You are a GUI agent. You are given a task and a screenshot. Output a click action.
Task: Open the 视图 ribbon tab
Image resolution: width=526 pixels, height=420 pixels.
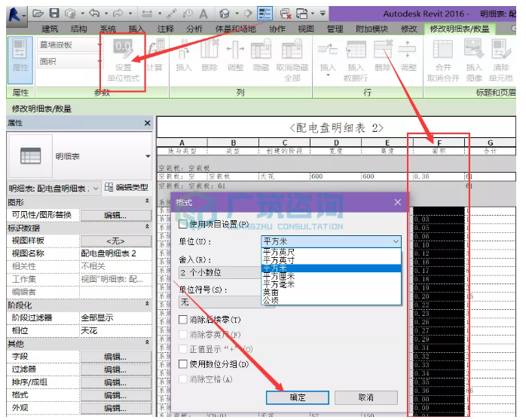pyautogui.click(x=306, y=29)
